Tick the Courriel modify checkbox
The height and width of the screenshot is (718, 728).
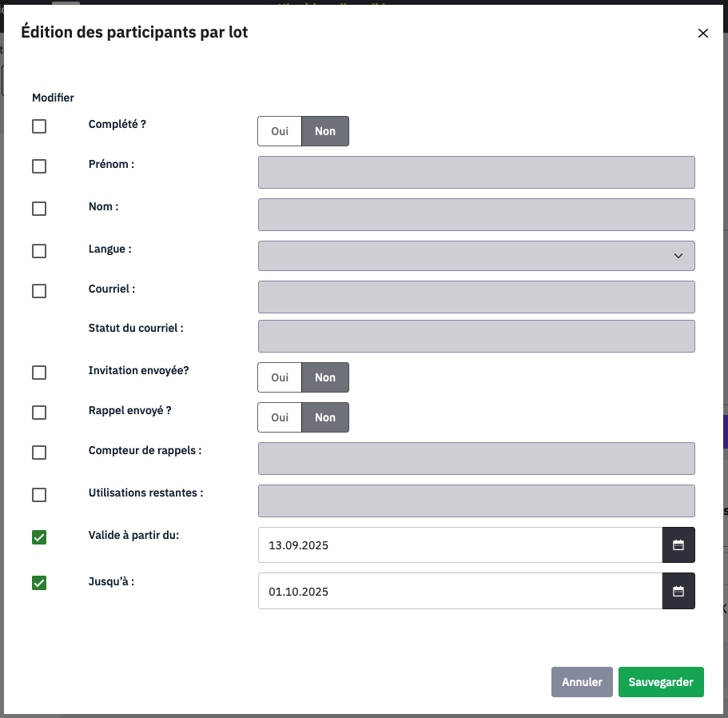(39, 291)
